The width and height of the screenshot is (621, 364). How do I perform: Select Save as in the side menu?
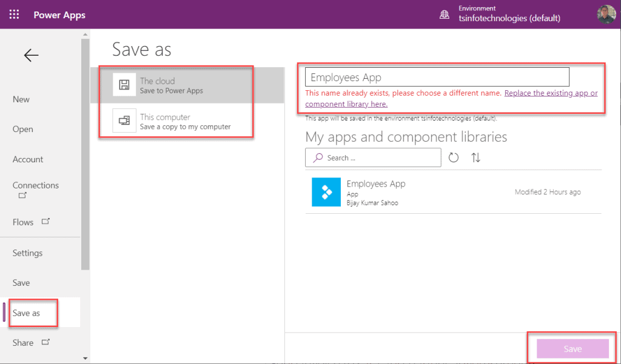(x=26, y=313)
